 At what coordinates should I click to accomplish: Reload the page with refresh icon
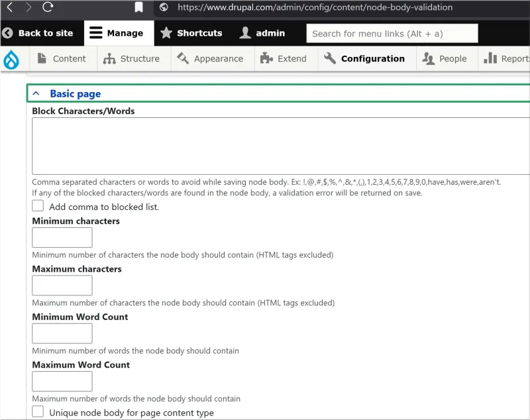(48, 7)
